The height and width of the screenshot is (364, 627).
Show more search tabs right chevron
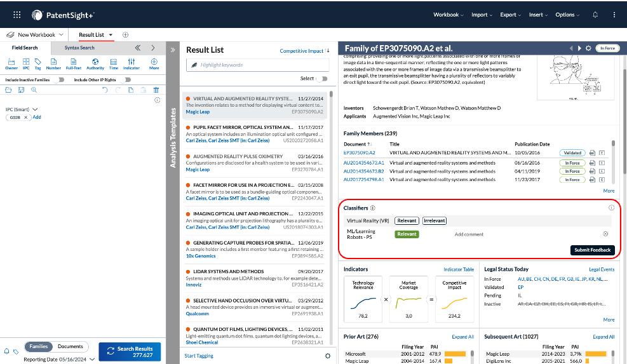152,48
